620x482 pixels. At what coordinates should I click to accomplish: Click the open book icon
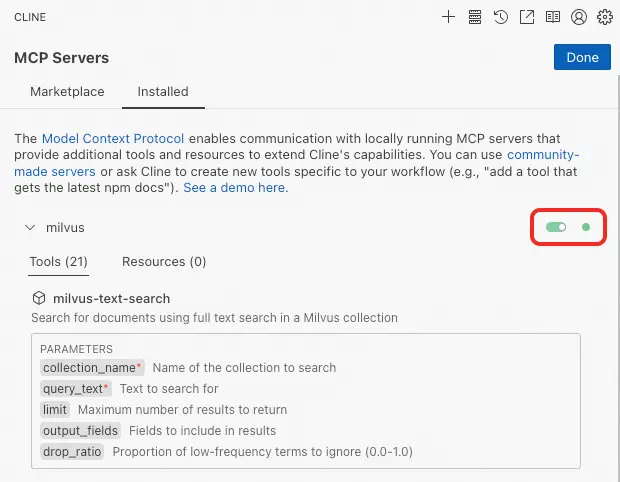coord(553,17)
